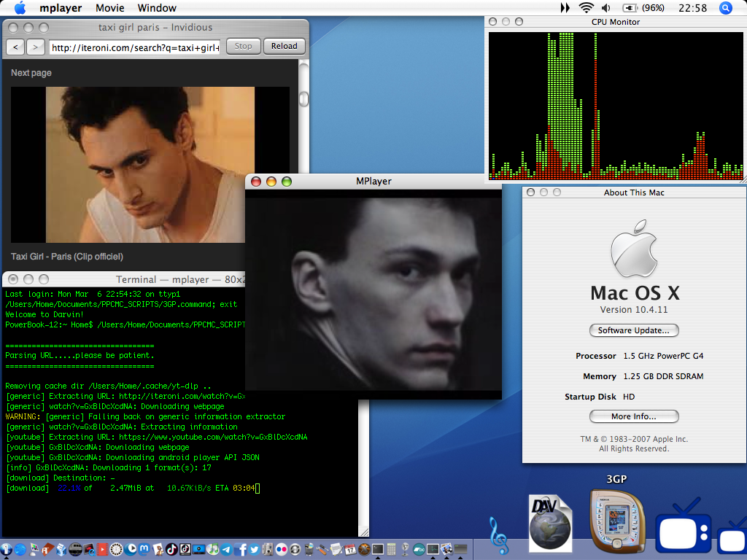Click the menu bar clock showing 22:58

692,7
